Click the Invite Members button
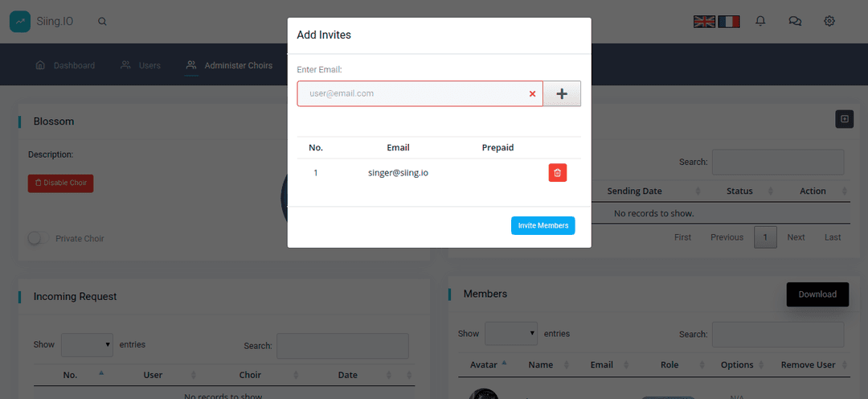This screenshot has height=399, width=868. pyautogui.click(x=543, y=225)
